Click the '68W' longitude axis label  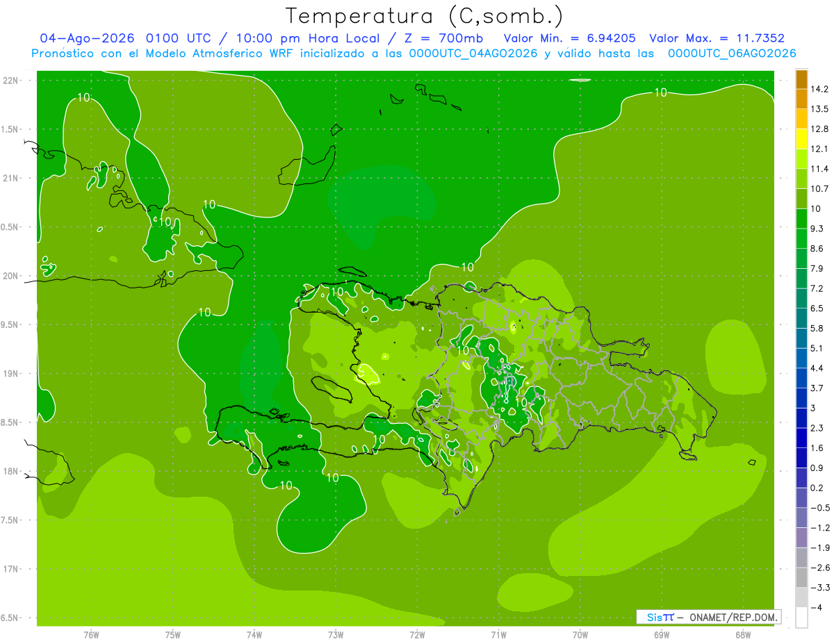(x=743, y=635)
